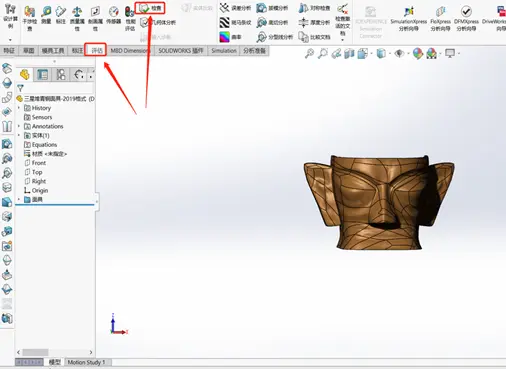Switch to the Simulation ribbon tab

tap(224, 51)
